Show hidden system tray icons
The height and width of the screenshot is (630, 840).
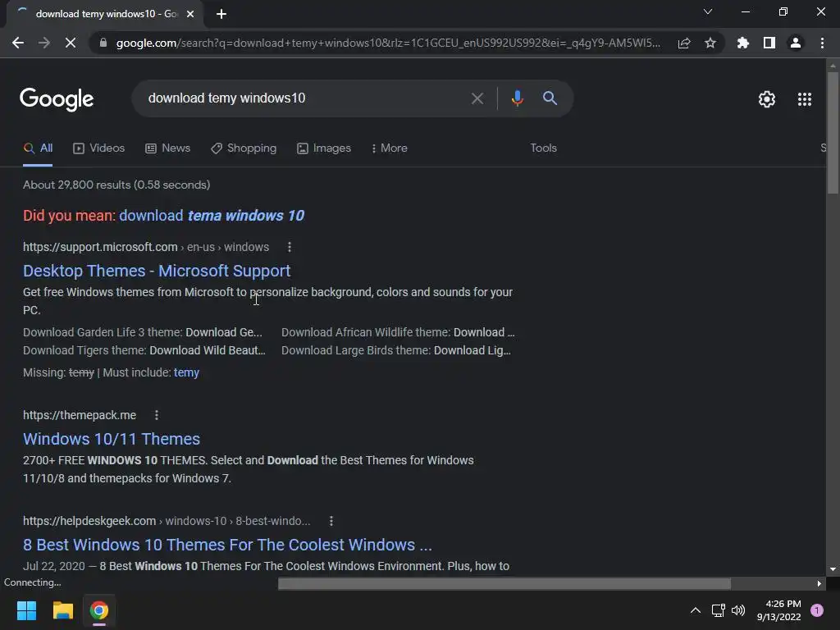click(696, 610)
